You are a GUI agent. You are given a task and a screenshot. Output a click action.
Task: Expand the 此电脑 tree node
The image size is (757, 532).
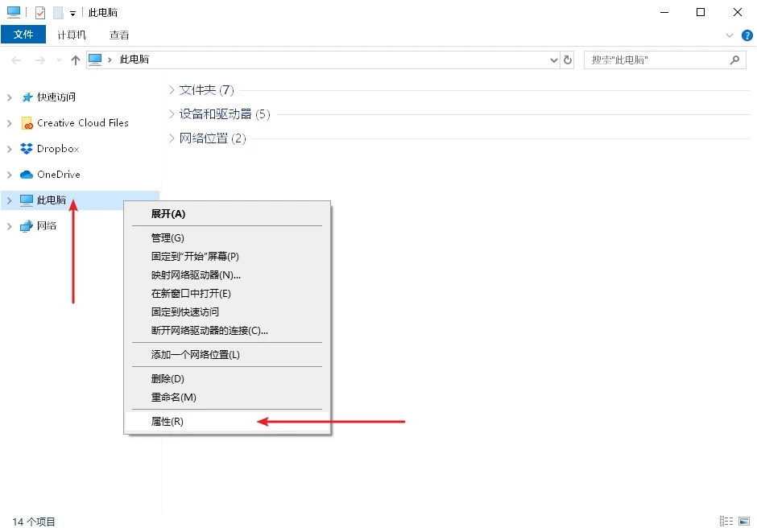coord(9,200)
